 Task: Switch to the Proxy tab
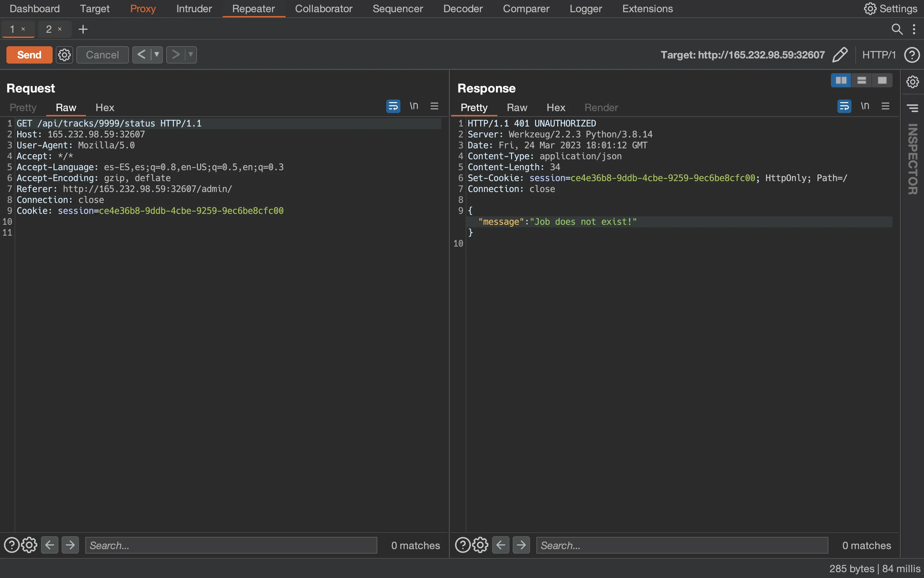(143, 8)
